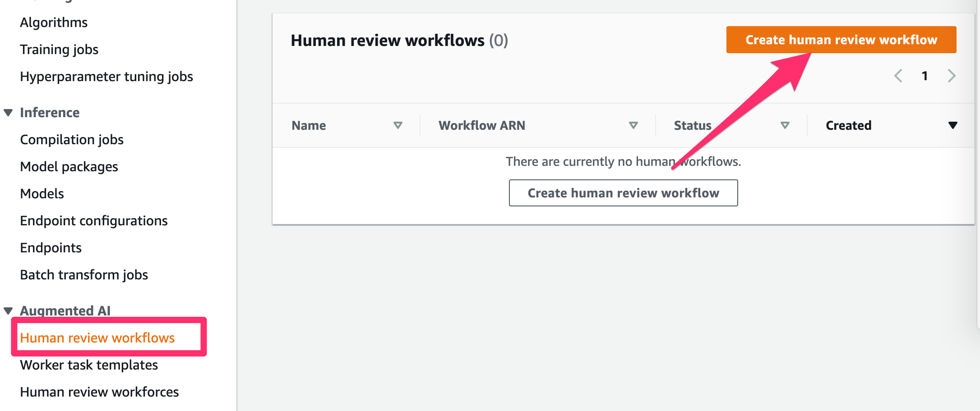Image resolution: width=980 pixels, height=411 pixels.
Task: Go to previous page with left chevron
Action: (x=898, y=76)
